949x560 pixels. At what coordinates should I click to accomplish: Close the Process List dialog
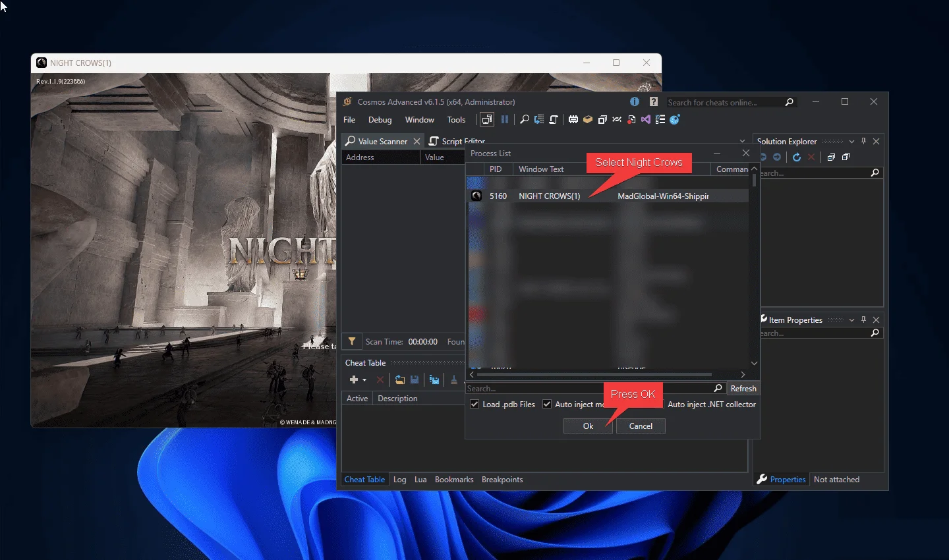(x=746, y=153)
